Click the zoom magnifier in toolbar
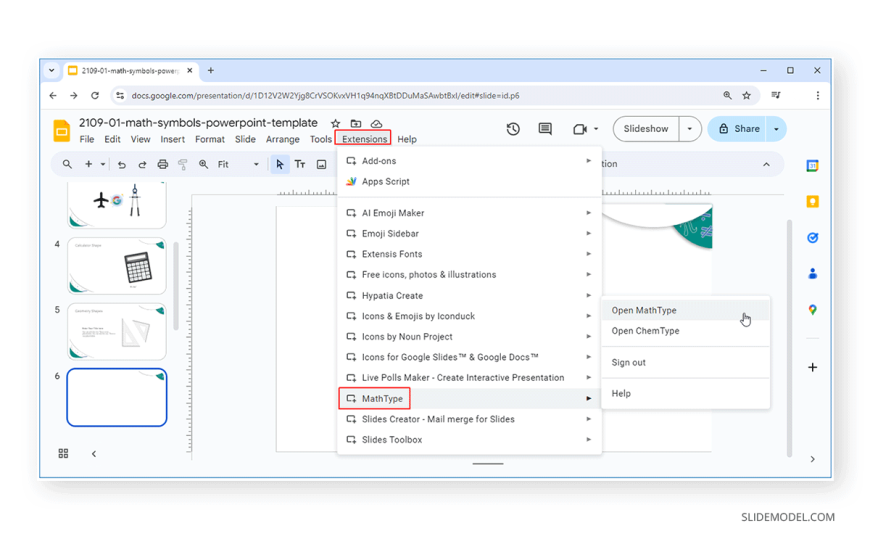Screen dimensions: 870x539 tap(204, 164)
